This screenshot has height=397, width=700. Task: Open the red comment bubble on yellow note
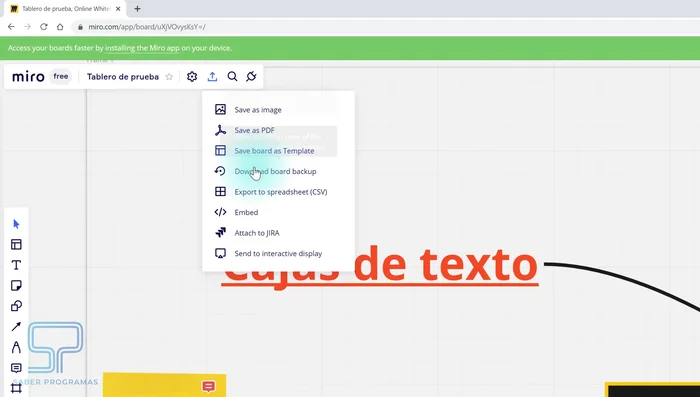208,386
